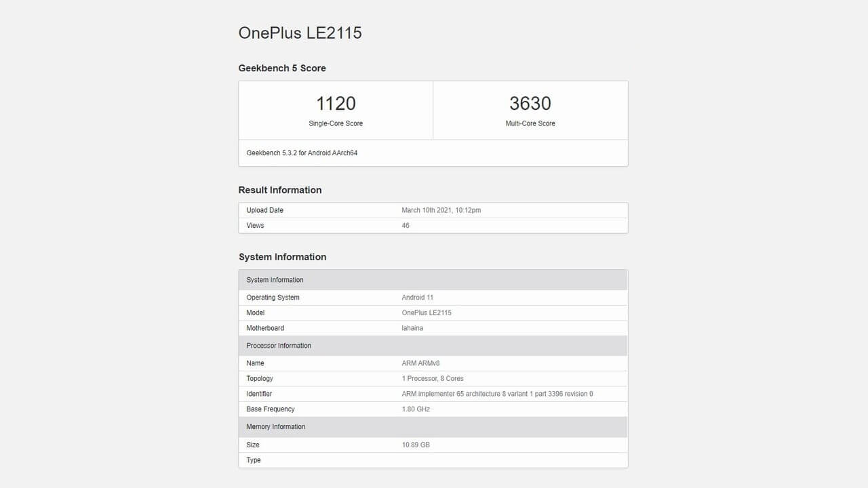Image resolution: width=868 pixels, height=488 pixels.
Task: Click the multi-core score 3630
Action: click(x=530, y=104)
